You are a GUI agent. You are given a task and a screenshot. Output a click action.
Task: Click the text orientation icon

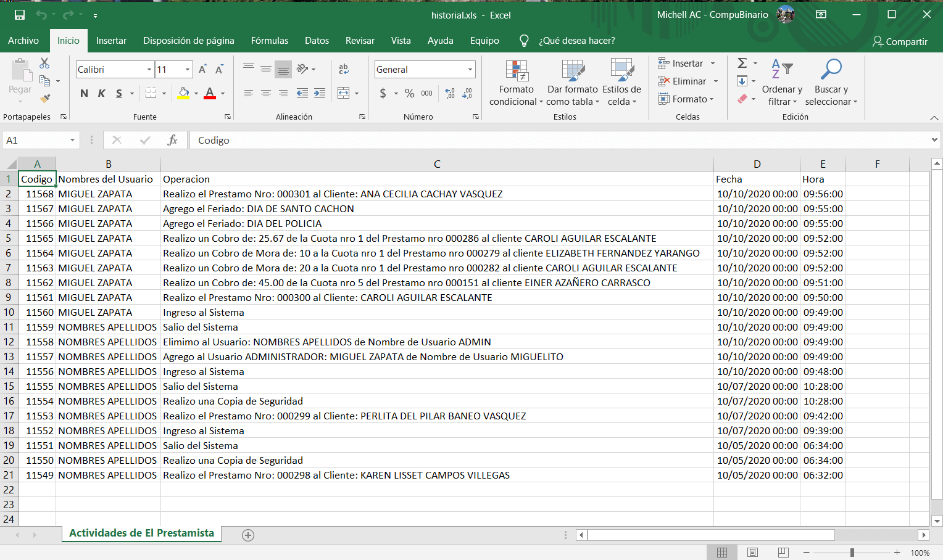click(302, 69)
